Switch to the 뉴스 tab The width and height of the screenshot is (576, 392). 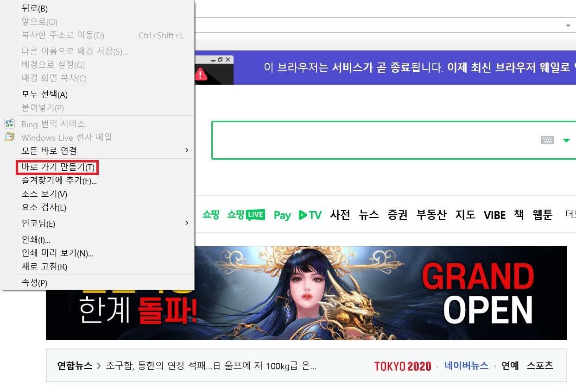[368, 215]
